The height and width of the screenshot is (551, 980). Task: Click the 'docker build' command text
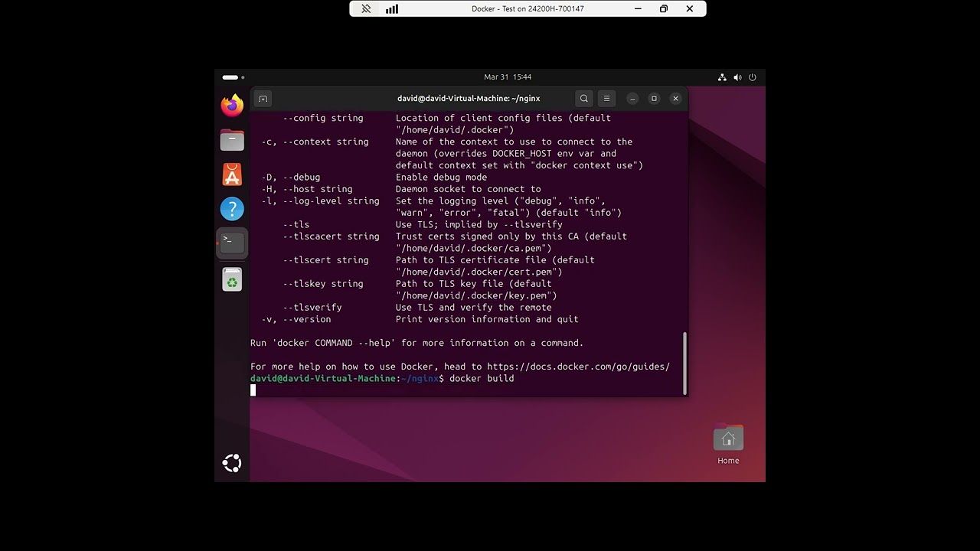click(482, 379)
